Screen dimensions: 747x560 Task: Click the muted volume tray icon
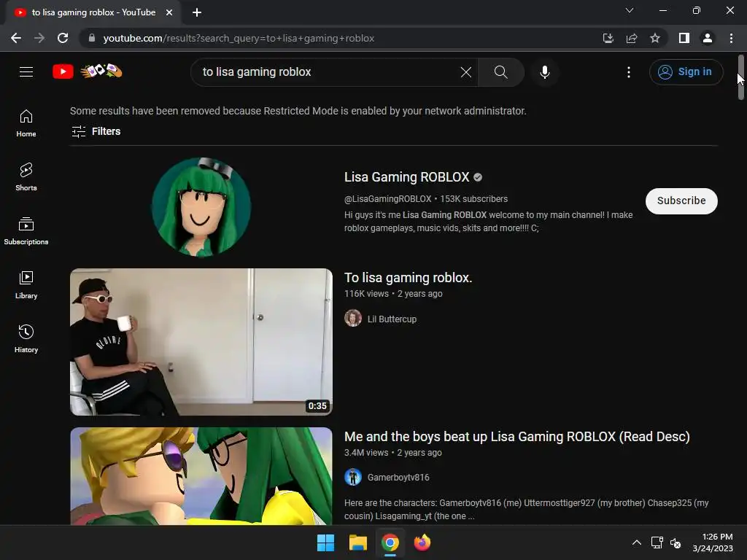pos(676,542)
